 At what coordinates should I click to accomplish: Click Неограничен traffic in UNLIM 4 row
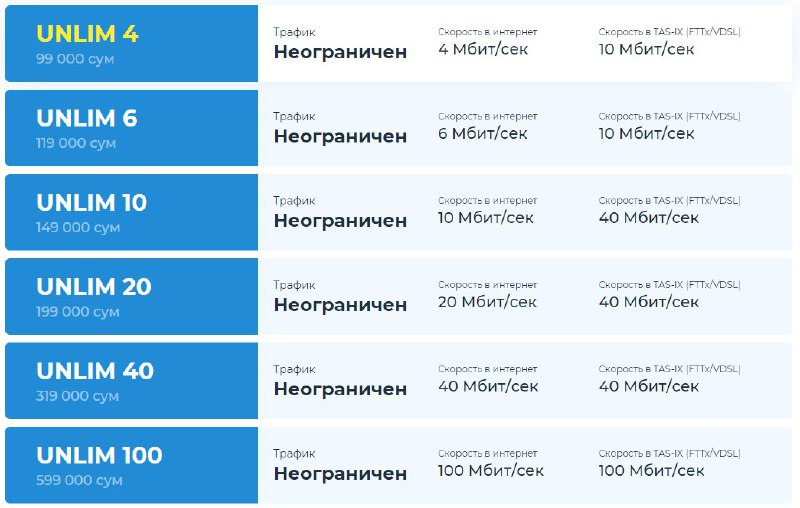340,52
